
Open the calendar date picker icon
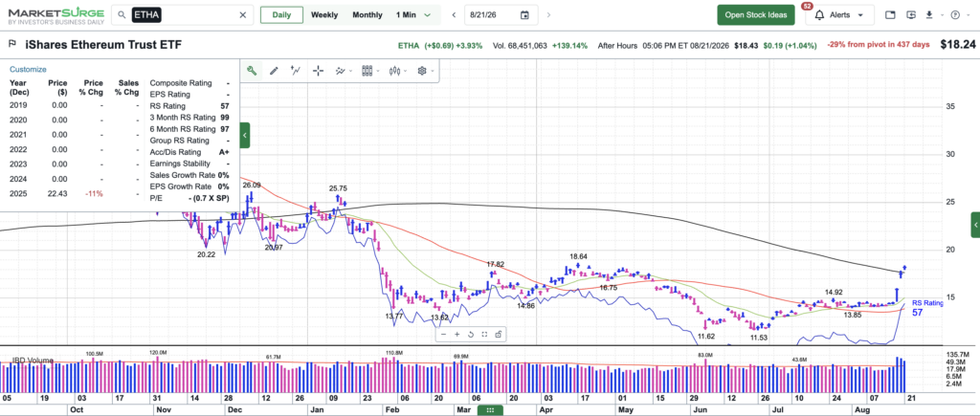(524, 15)
